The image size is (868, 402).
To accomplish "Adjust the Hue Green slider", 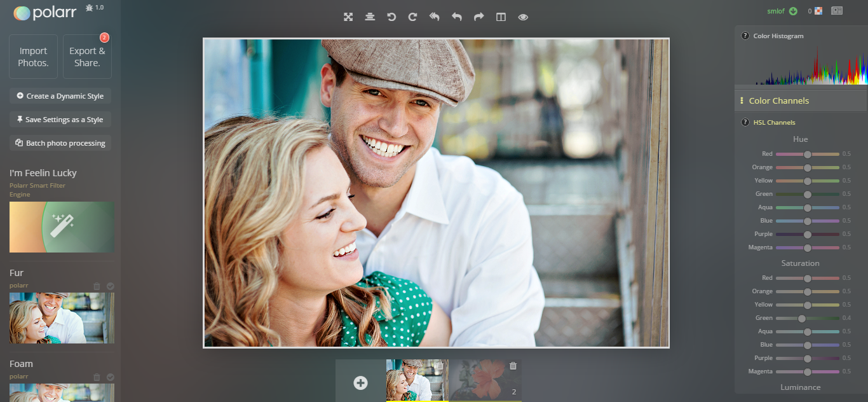I will click(x=808, y=194).
